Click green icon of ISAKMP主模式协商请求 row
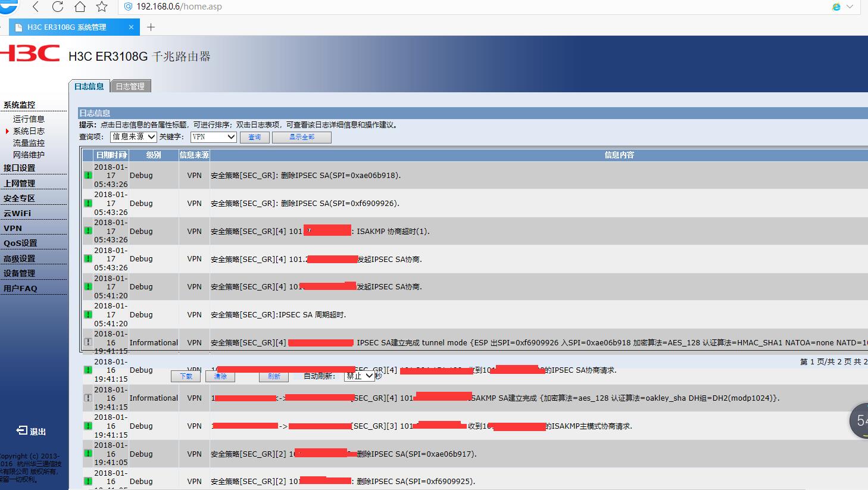The image size is (868, 490). coord(88,426)
